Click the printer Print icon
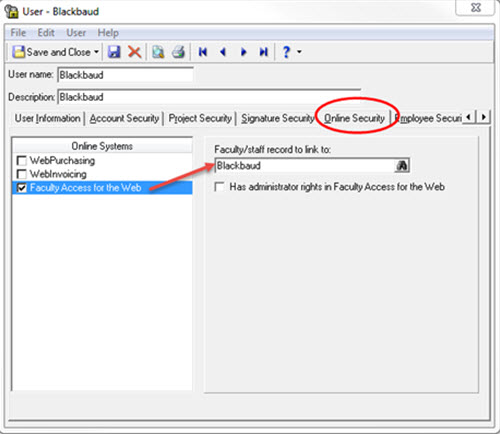Image resolution: width=500 pixels, height=434 pixels. point(178,52)
